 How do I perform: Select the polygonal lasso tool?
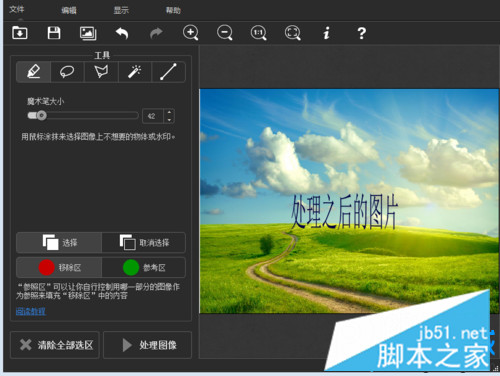(101, 72)
